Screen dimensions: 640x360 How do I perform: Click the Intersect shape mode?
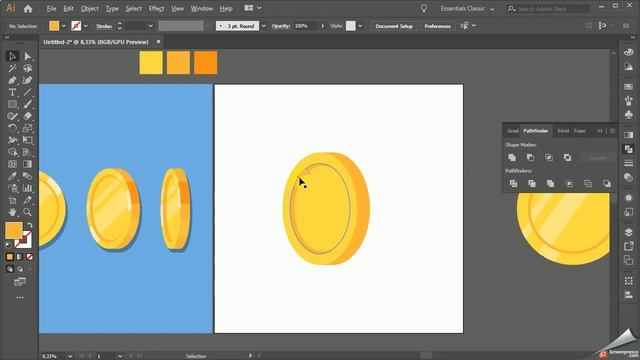click(x=549, y=158)
